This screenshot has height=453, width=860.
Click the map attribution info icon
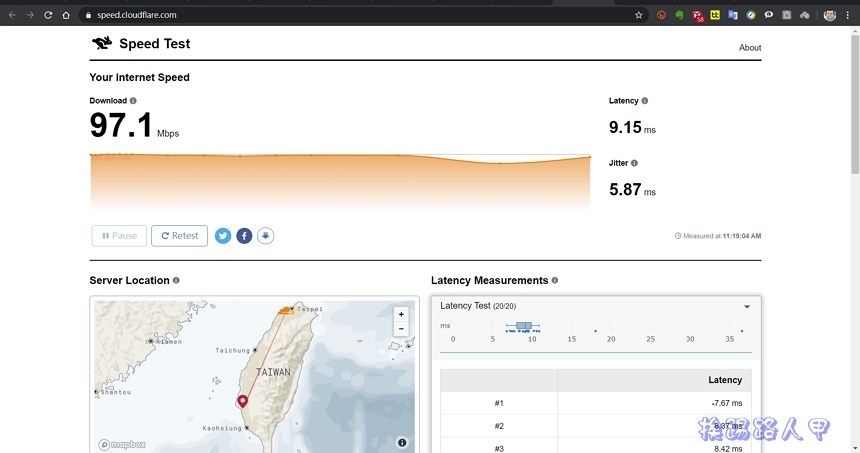pos(402,442)
